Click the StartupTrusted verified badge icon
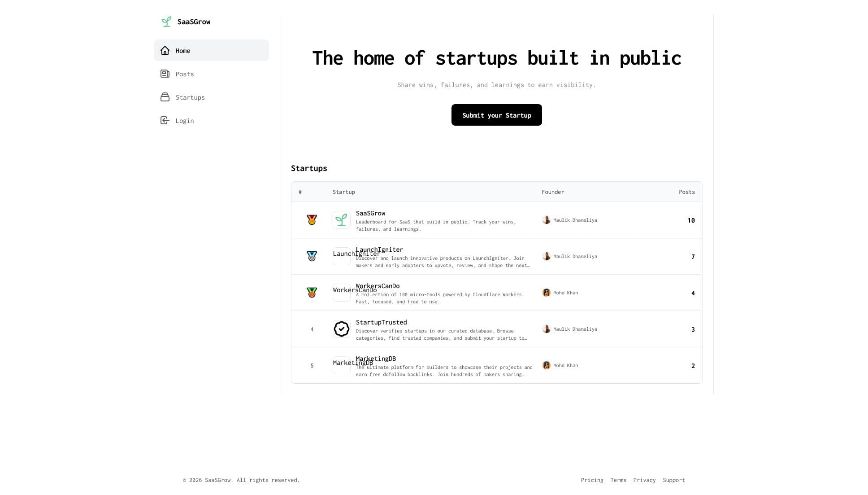The image size is (868, 495). coord(341,329)
